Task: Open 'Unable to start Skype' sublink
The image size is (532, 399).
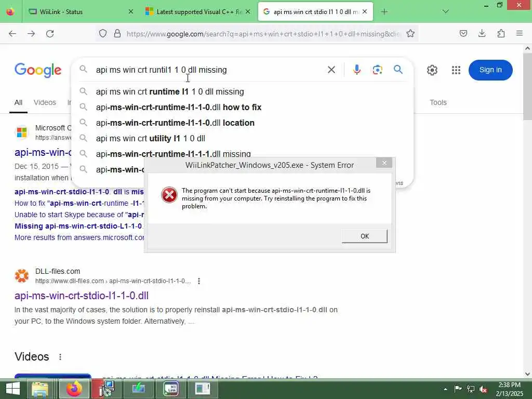Action: 79,215
